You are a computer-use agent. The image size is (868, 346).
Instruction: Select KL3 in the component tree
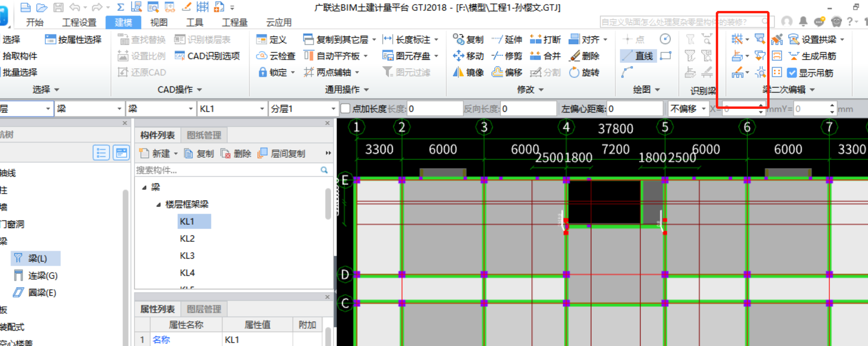[x=187, y=256]
